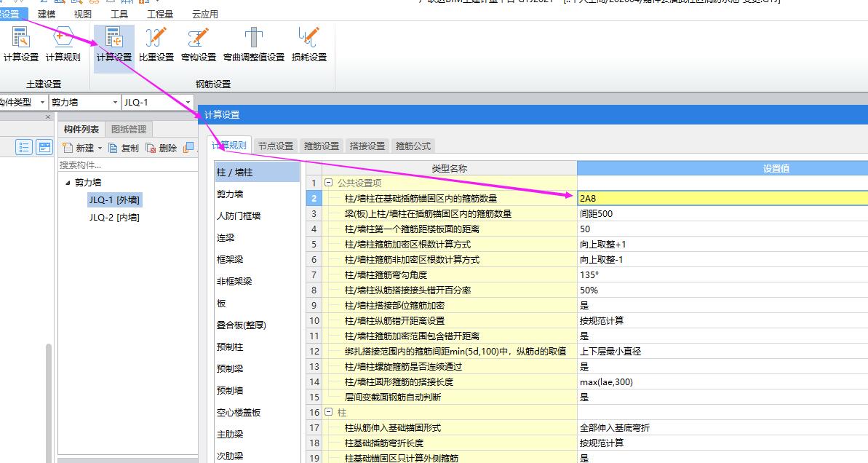Switch to the 箍筋公式 tab

(413, 146)
